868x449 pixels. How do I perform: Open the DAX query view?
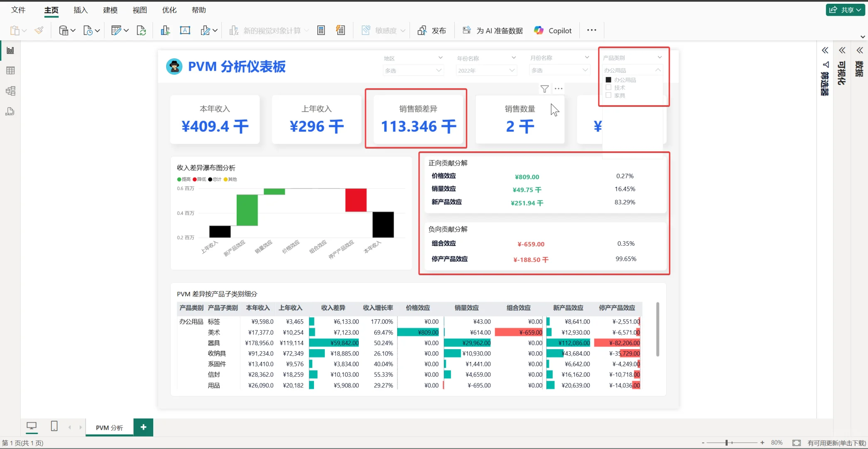coord(10,111)
